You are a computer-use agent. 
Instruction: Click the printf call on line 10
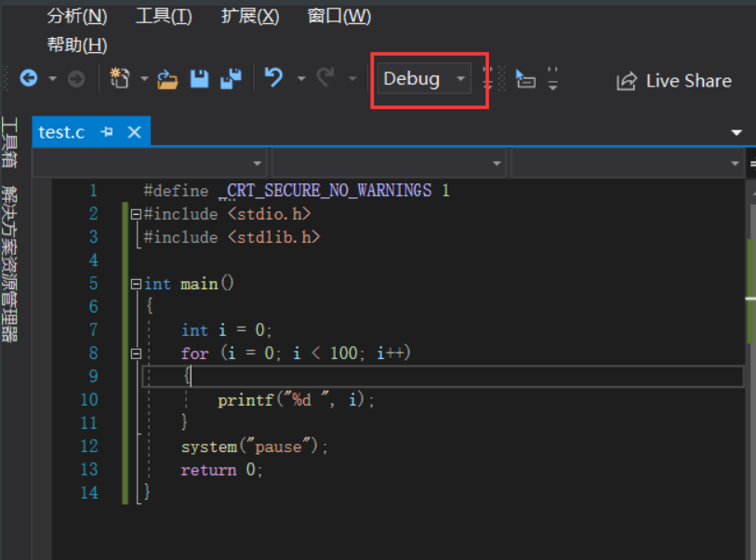tap(296, 400)
